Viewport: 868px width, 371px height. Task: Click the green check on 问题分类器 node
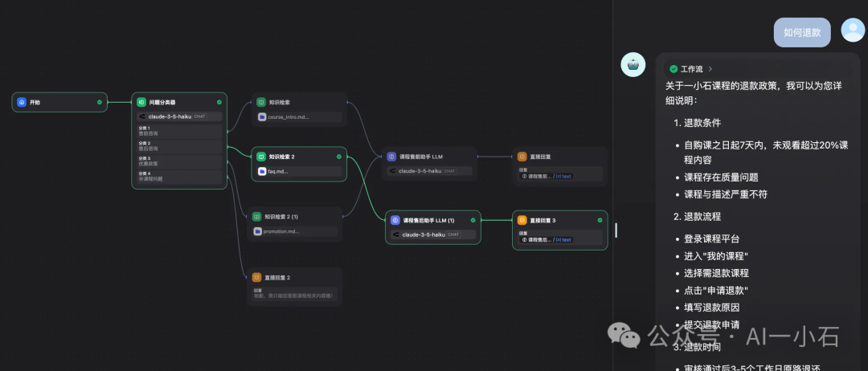pos(219,102)
